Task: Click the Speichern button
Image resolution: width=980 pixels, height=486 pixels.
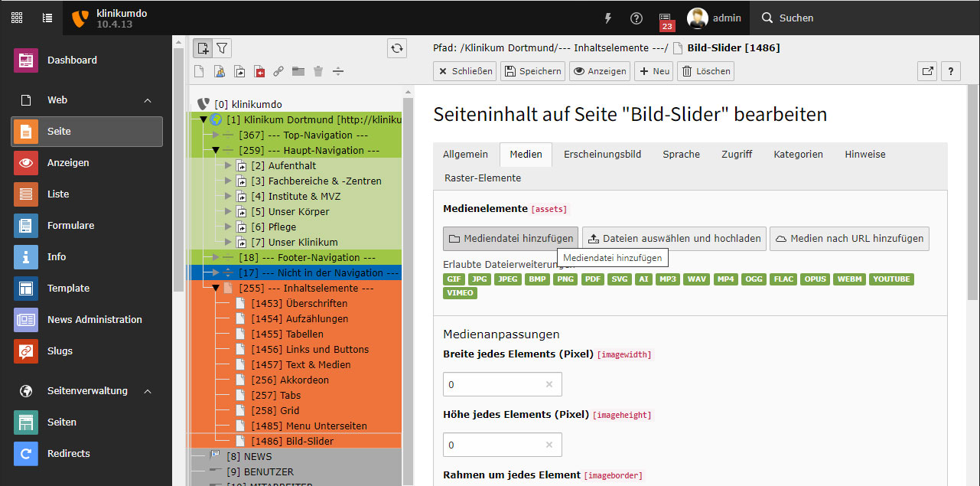Action: 532,71
